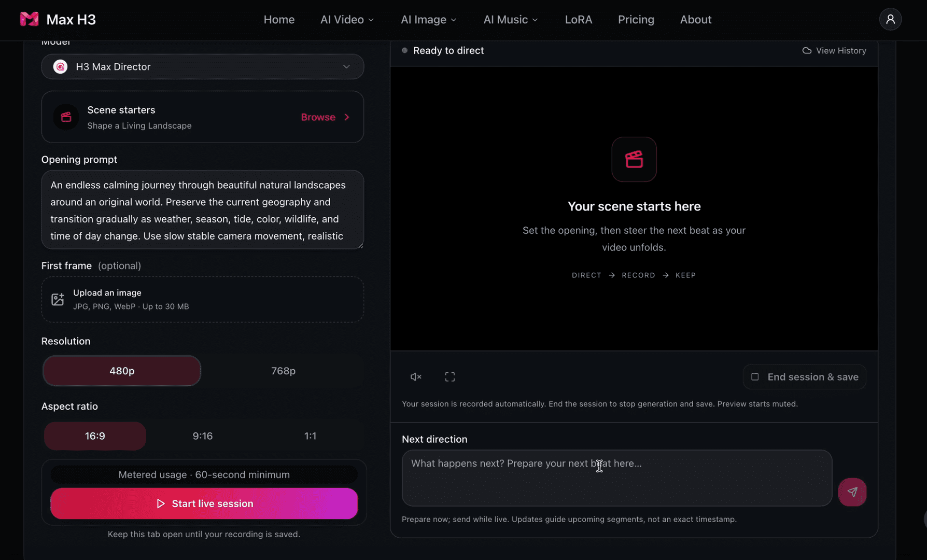The height and width of the screenshot is (560, 927).
Task: Open the H3 Max Director model dropdown
Action: (203, 67)
